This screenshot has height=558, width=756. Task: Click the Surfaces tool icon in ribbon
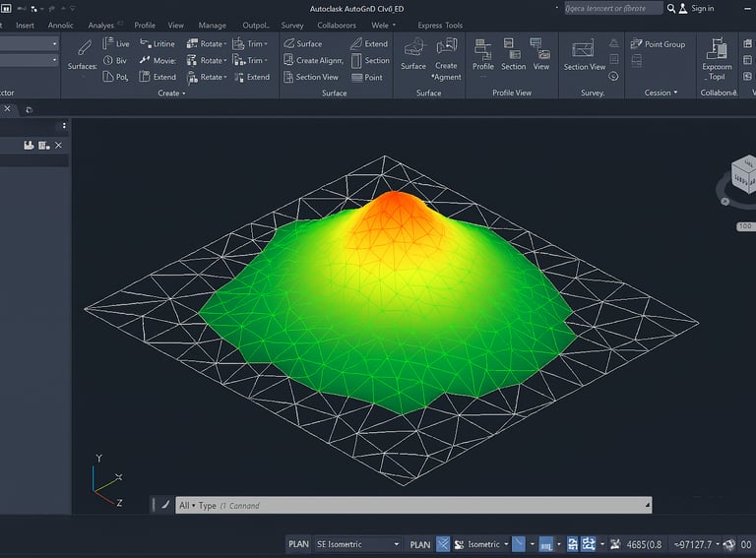[84, 48]
